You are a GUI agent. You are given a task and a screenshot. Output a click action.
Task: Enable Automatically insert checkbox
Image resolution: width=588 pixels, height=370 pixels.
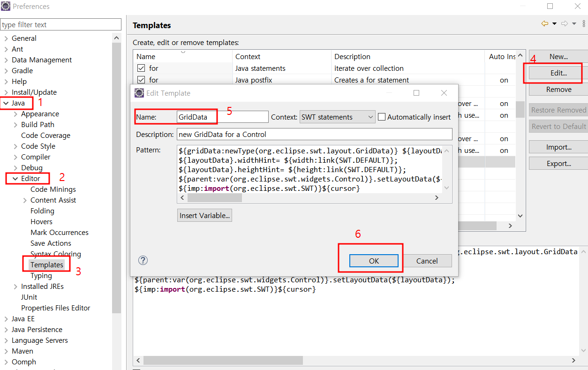[382, 117]
